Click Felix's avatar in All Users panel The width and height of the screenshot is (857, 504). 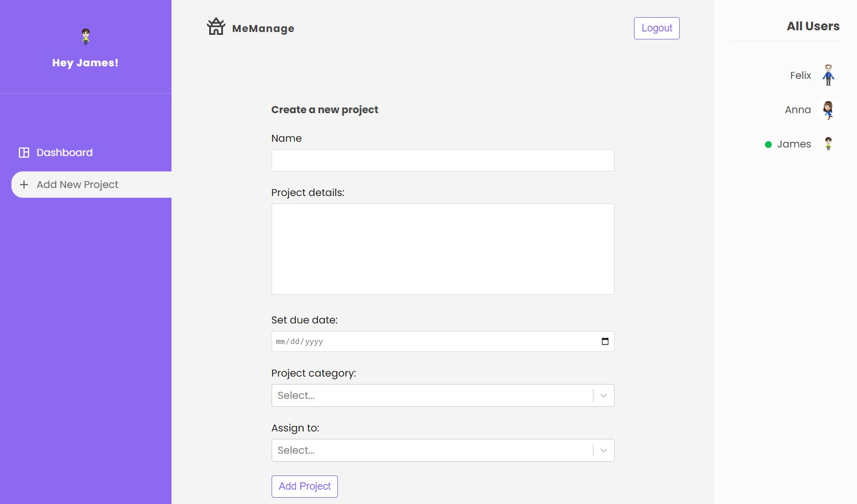tap(828, 75)
